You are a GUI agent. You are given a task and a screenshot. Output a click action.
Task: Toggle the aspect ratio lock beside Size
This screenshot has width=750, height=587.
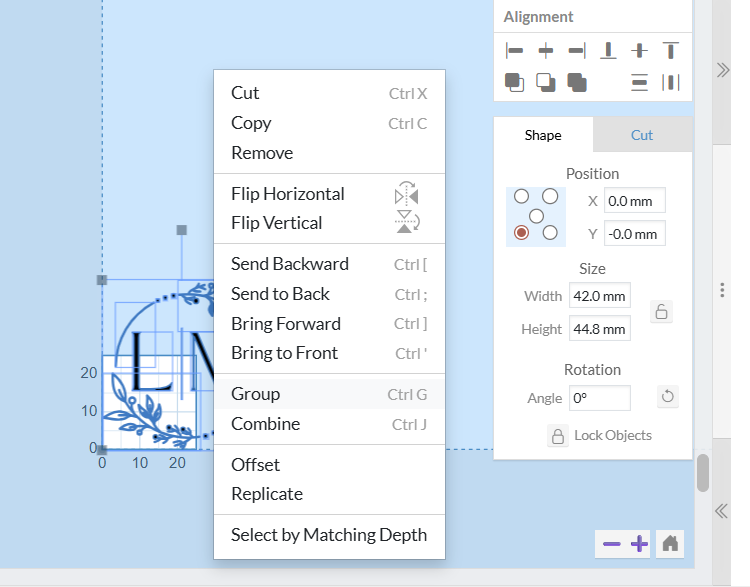click(661, 312)
